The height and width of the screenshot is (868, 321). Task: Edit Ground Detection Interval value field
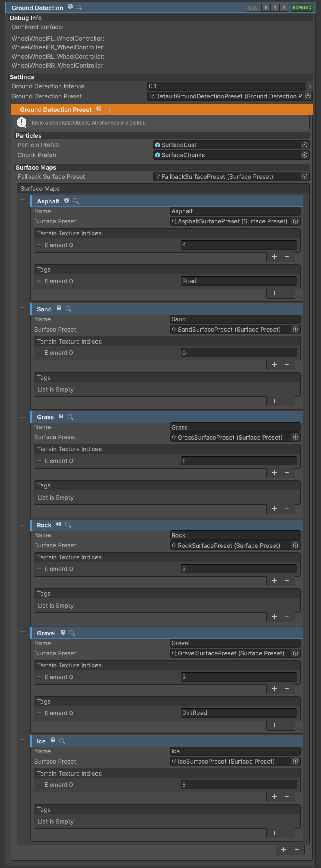(x=227, y=86)
